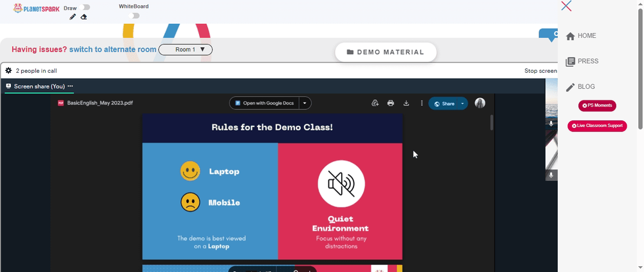This screenshot has width=644, height=272.
Task: Click the happy Laptop smiley
Action: (190, 171)
